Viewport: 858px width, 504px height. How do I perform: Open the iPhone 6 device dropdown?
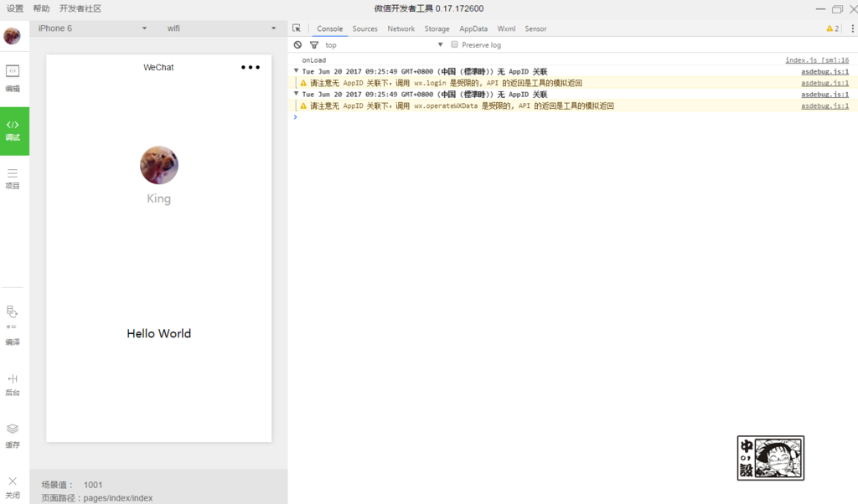click(92, 28)
